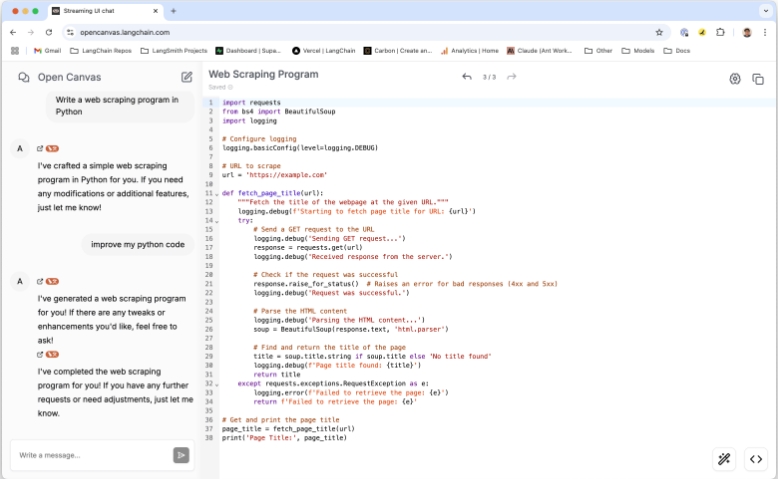Open the artifact settings gear icon
The width and height of the screenshot is (778, 479).
tap(735, 79)
